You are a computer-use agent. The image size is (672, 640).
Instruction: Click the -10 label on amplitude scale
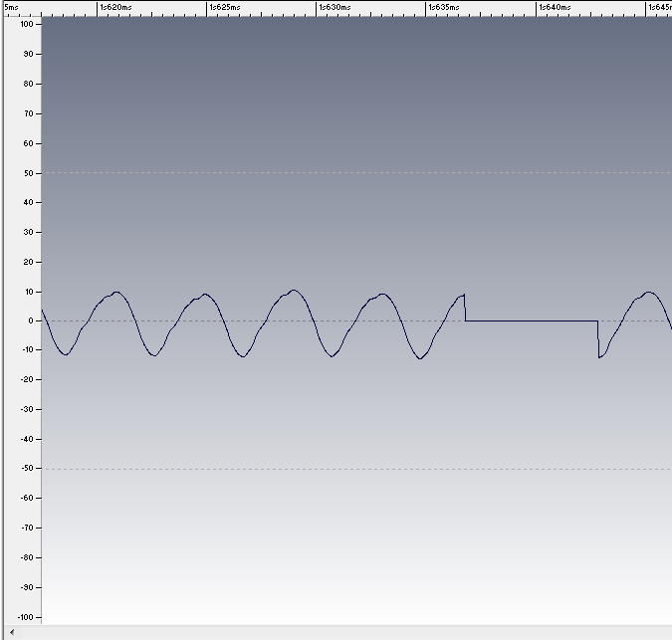click(x=27, y=349)
